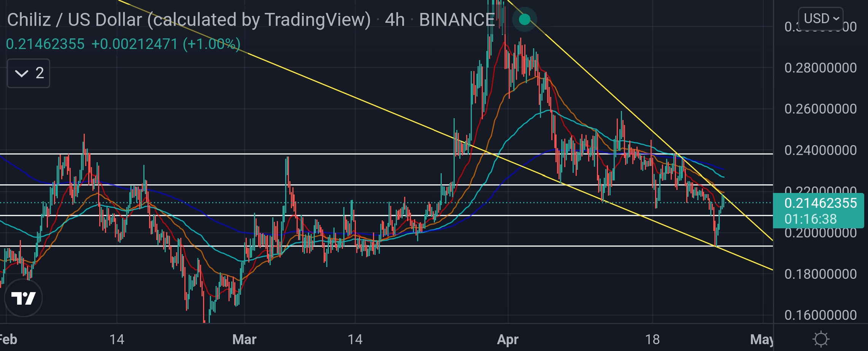Click the Chiliz / US Dollar symbol title
Screen dimensions: 868x351
click(x=189, y=20)
